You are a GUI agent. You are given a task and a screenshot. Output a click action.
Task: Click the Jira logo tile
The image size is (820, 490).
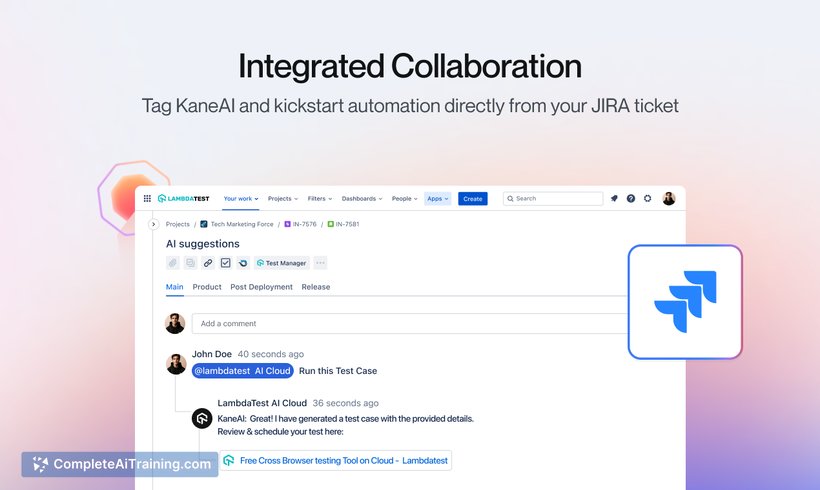pyautogui.click(x=685, y=302)
